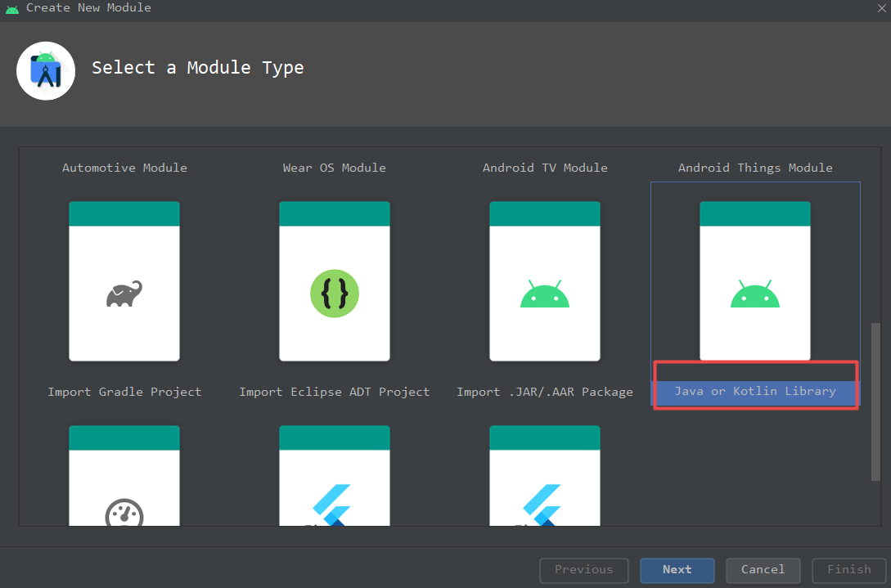Click the Import Eclipse ADT Project label
The width and height of the screenshot is (891, 588).
tap(334, 392)
